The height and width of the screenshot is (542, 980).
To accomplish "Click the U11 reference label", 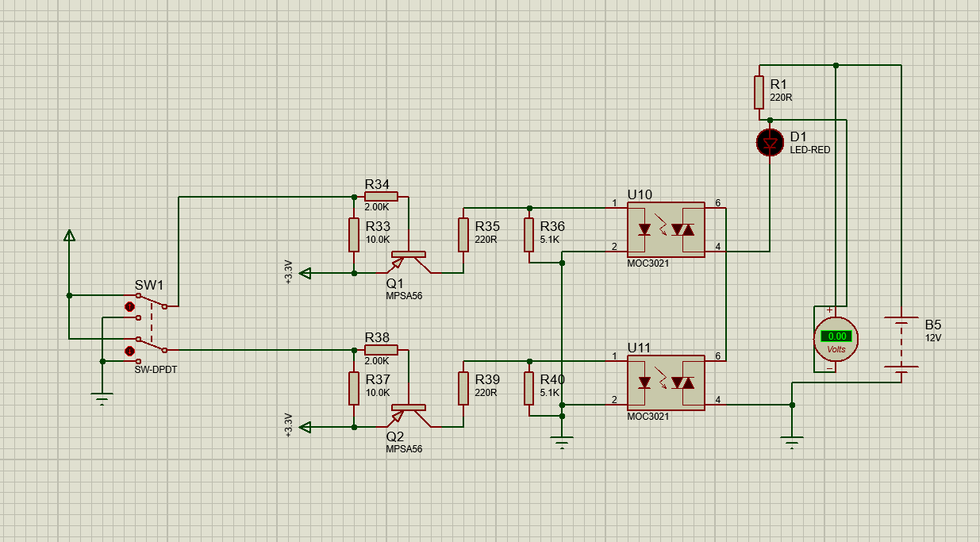I will pyautogui.click(x=640, y=348).
